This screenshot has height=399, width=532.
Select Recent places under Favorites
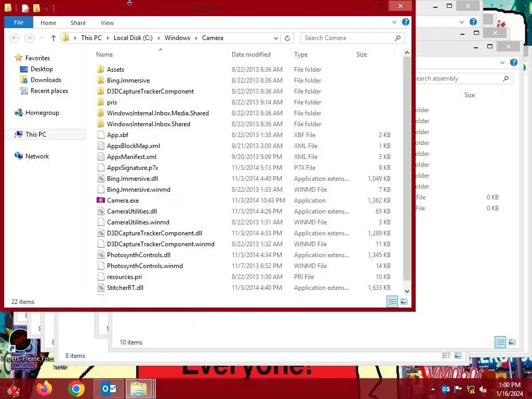point(49,90)
